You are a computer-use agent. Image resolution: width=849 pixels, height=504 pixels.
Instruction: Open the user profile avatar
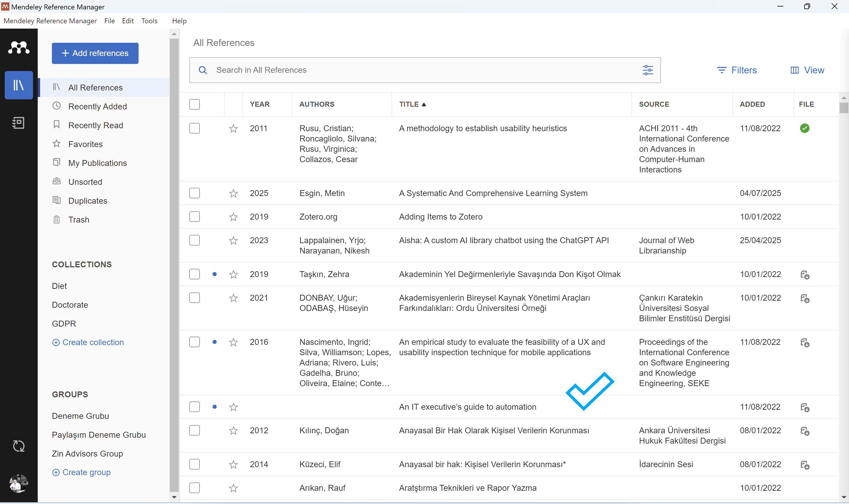click(19, 483)
